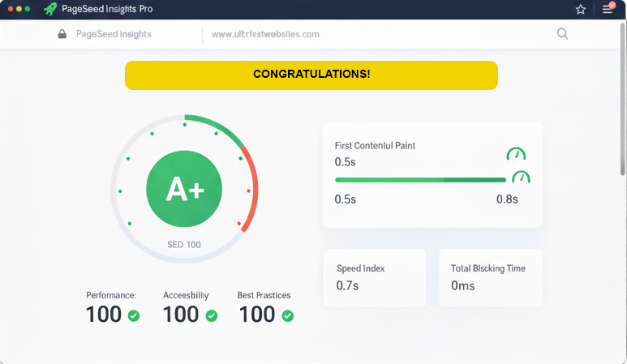Screen dimensions: 627x364
Task: Click the green check next to Accessibility 100
Action: [212, 315]
